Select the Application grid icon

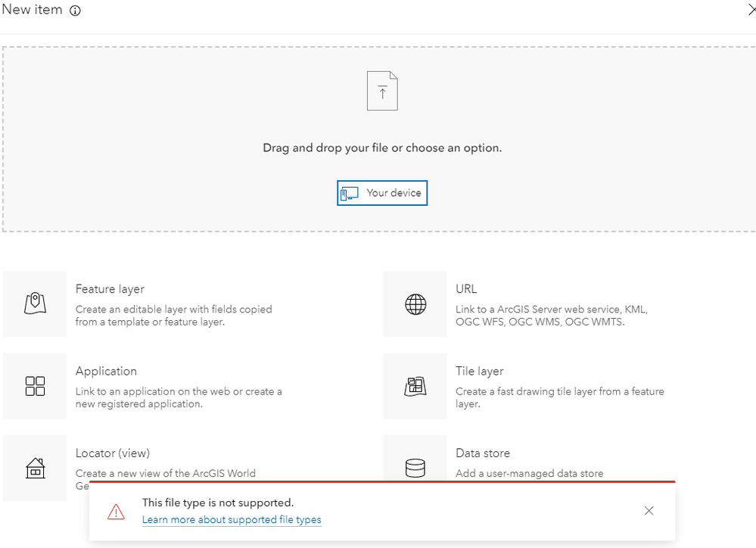click(x=36, y=386)
